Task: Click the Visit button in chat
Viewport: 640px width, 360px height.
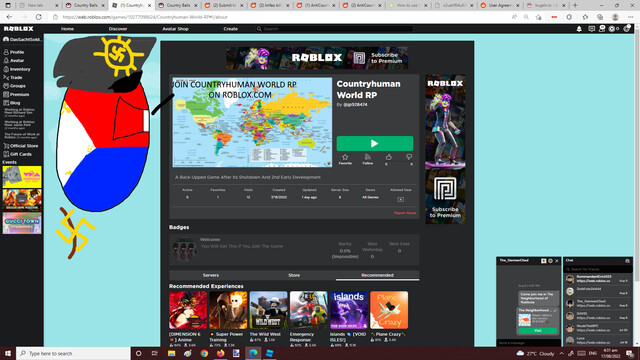Action: pos(538,331)
